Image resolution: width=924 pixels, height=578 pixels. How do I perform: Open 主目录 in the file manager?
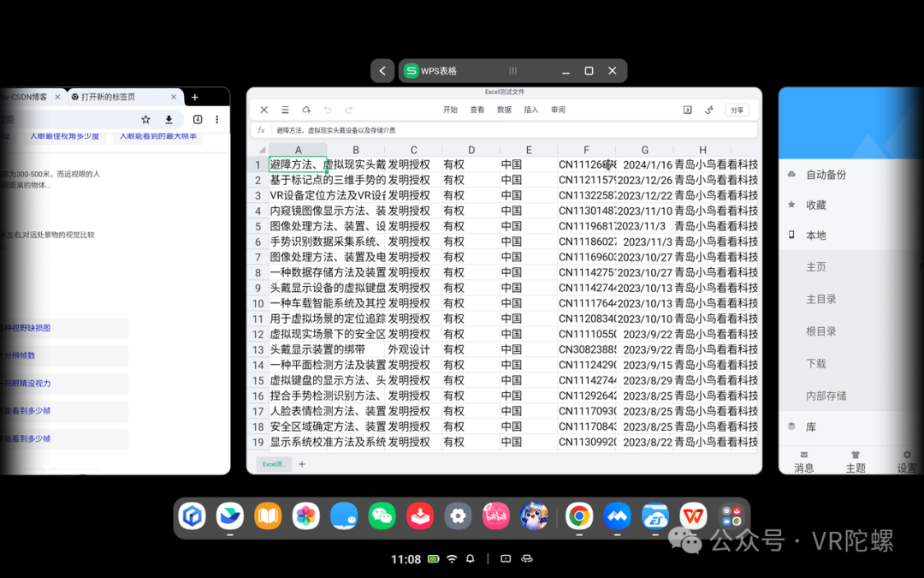[x=821, y=299]
